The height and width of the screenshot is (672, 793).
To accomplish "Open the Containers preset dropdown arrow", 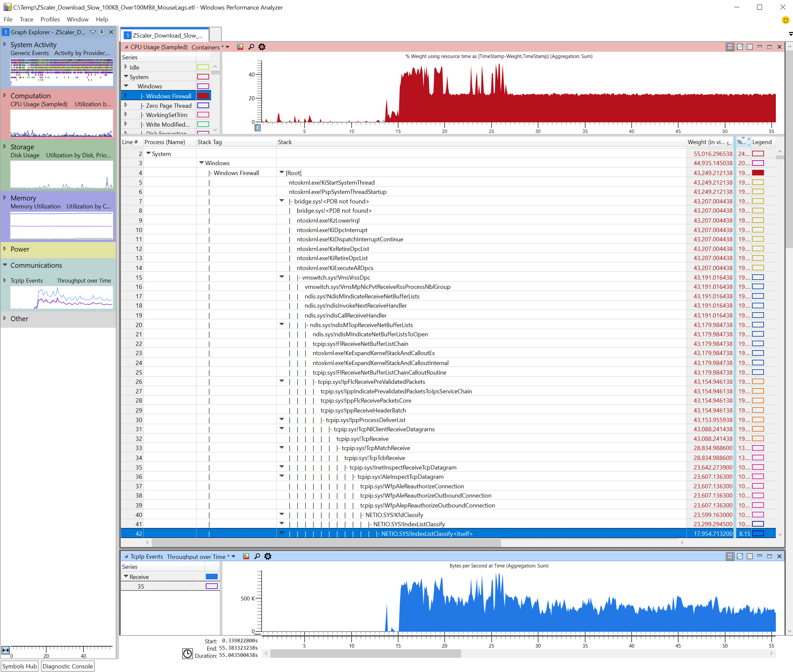I will click(228, 47).
